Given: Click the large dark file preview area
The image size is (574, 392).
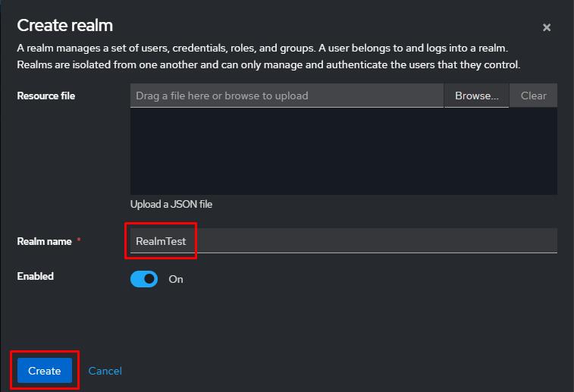Looking at the screenshot, I should pyautogui.click(x=343, y=151).
